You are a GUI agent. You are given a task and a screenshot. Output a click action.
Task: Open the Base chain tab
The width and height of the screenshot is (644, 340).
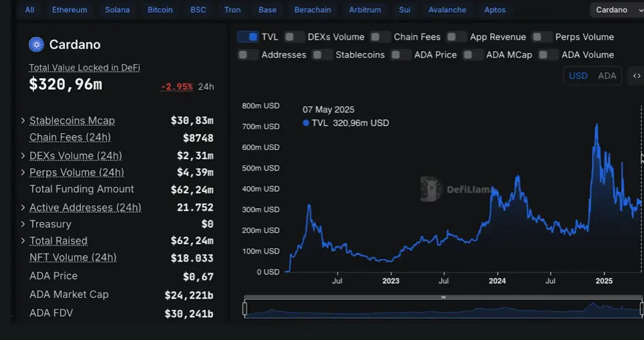(x=267, y=10)
